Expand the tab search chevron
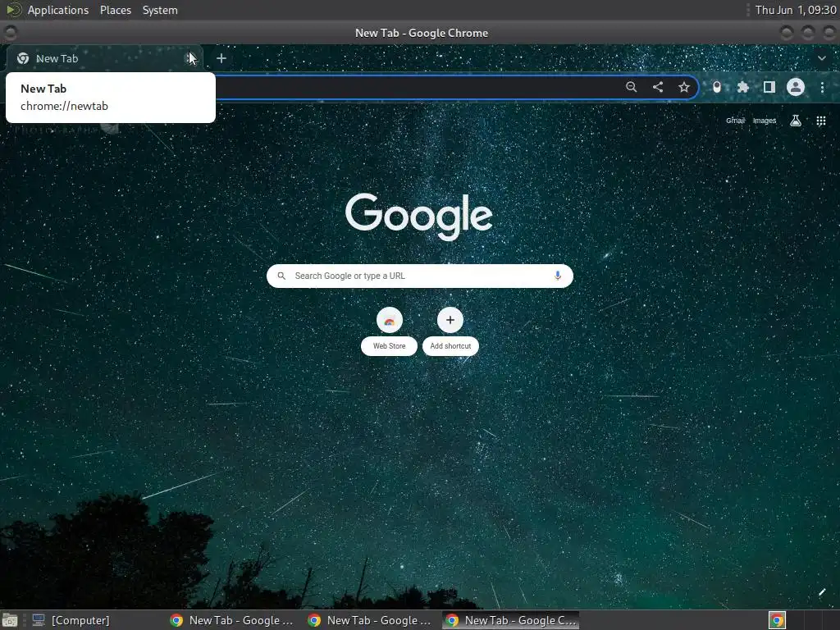The image size is (840, 630). tap(822, 58)
